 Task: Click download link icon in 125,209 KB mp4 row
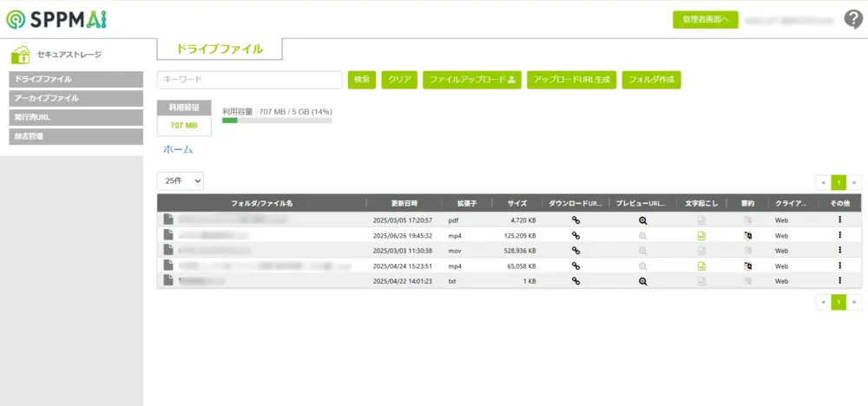click(x=575, y=236)
